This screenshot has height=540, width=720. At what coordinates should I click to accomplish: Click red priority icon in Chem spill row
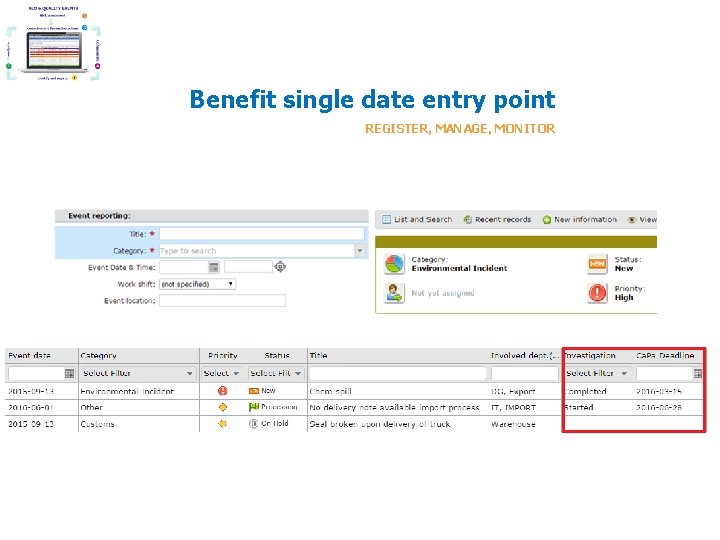[x=223, y=391]
